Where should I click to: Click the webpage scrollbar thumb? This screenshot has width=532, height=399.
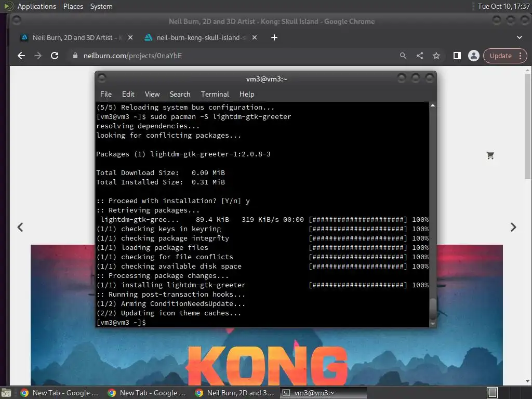click(x=527, y=126)
